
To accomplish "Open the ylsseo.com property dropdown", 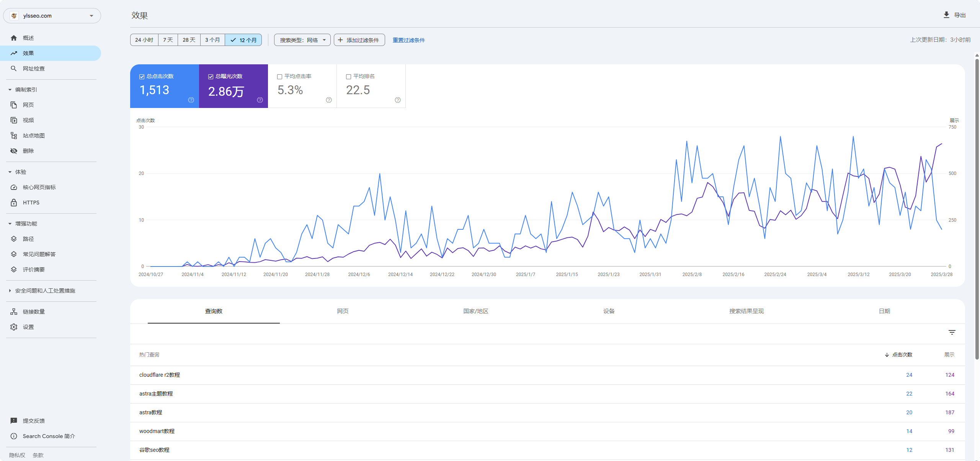I will [x=52, y=16].
